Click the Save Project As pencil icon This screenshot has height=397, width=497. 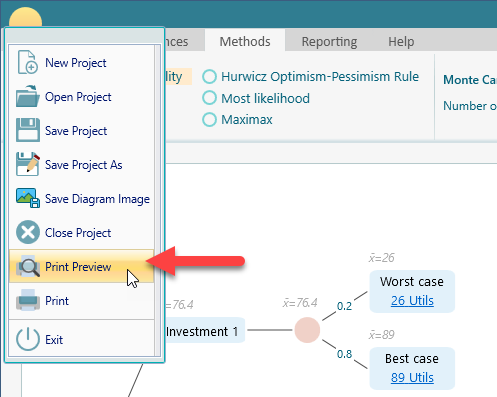point(28,164)
